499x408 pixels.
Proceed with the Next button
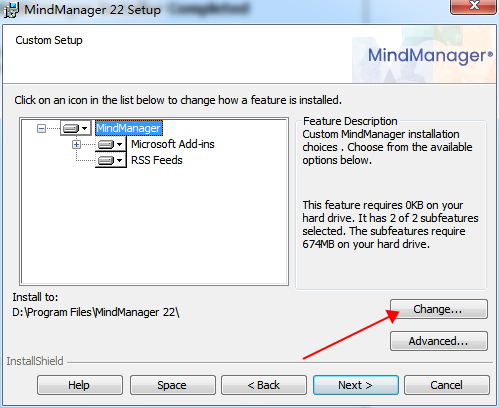(356, 385)
